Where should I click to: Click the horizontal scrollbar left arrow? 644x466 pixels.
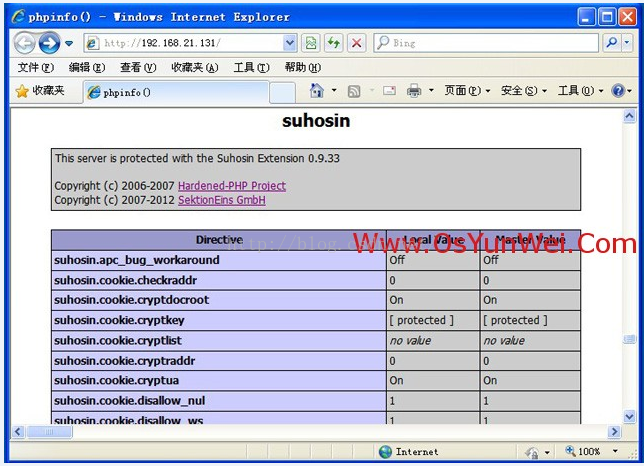pyautogui.click(x=18, y=432)
